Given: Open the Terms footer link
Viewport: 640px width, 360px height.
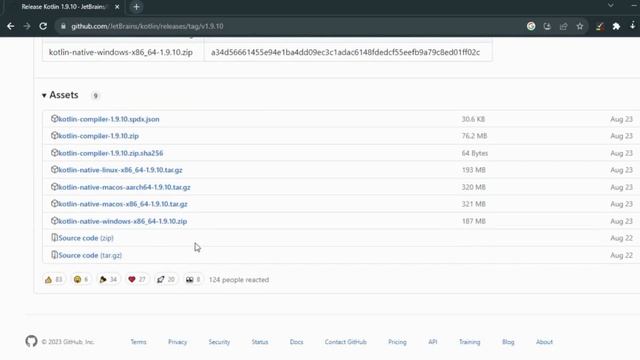Looking at the screenshot, I should point(138,342).
